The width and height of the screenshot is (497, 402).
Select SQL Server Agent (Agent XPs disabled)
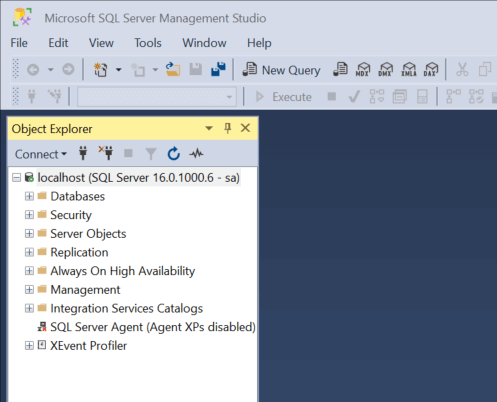(x=153, y=327)
